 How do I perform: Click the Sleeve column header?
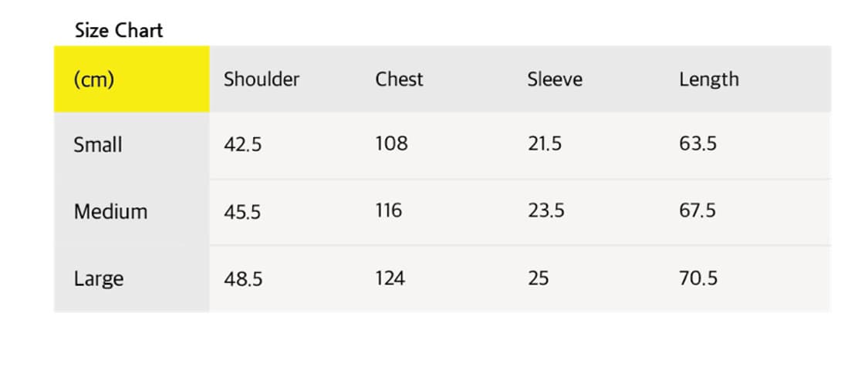pos(555,79)
